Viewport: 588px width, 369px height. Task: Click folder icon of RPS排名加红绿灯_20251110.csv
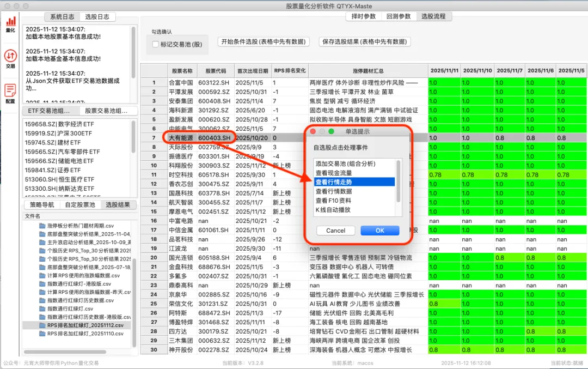(x=42, y=334)
